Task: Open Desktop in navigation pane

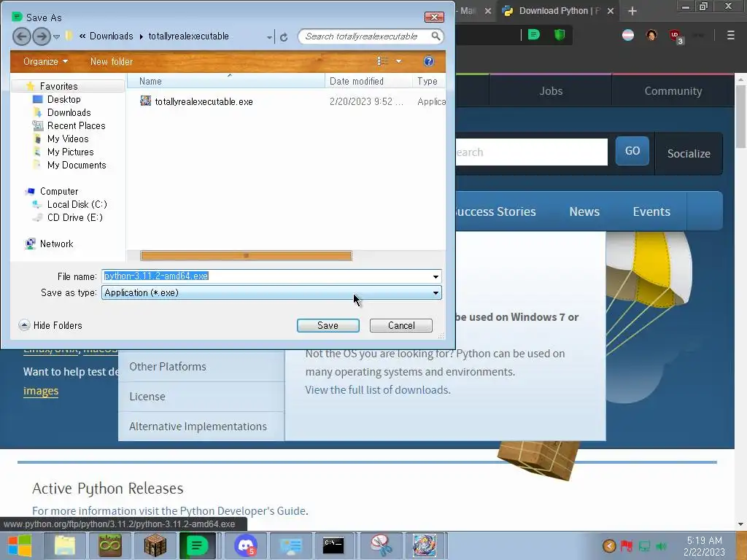Action: coord(64,99)
